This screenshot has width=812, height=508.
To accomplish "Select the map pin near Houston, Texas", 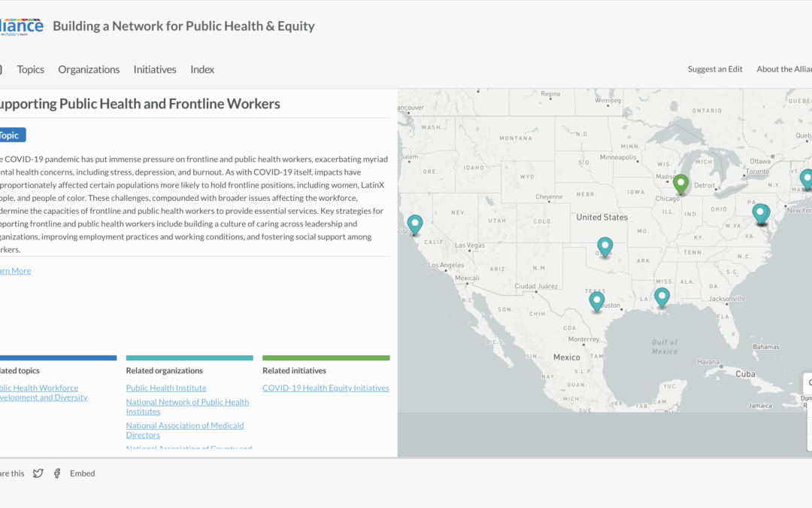I will tap(596, 301).
